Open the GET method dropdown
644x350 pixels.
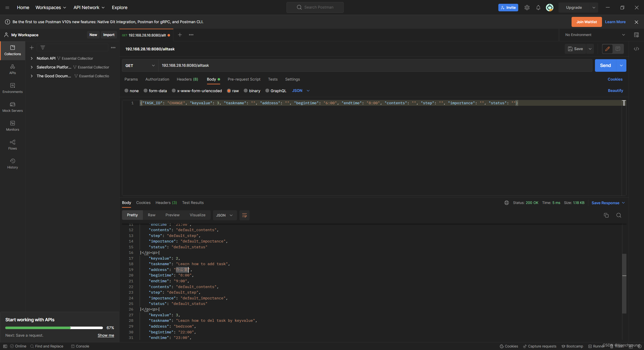(x=140, y=65)
